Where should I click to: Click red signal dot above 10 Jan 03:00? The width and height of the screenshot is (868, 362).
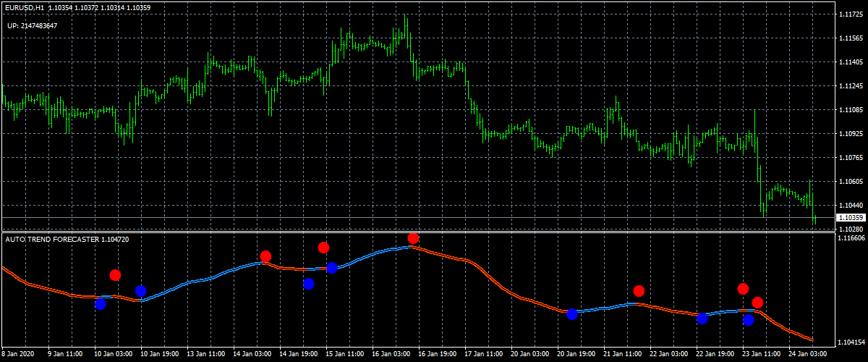pyautogui.click(x=115, y=275)
